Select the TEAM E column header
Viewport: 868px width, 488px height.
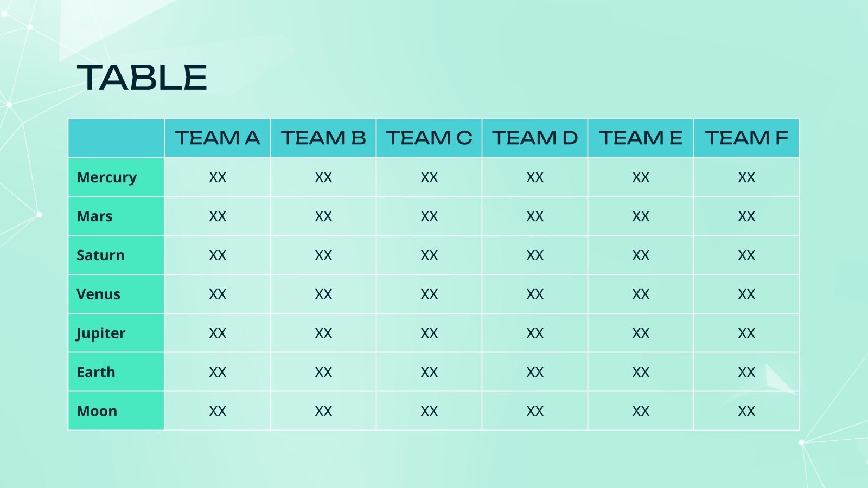tap(641, 138)
